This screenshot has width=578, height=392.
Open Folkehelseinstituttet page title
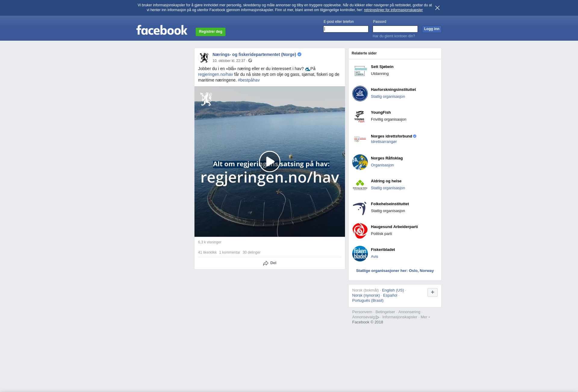pos(390,204)
